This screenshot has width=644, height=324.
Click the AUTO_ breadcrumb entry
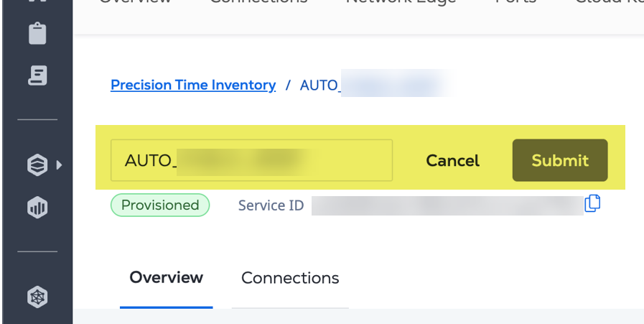pyautogui.click(x=375, y=85)
